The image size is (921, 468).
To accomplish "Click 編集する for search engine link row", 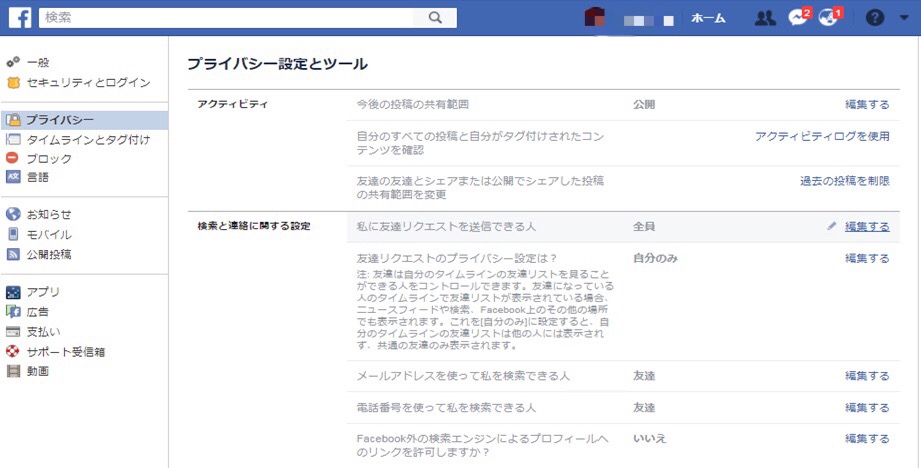I will (867, 439).
